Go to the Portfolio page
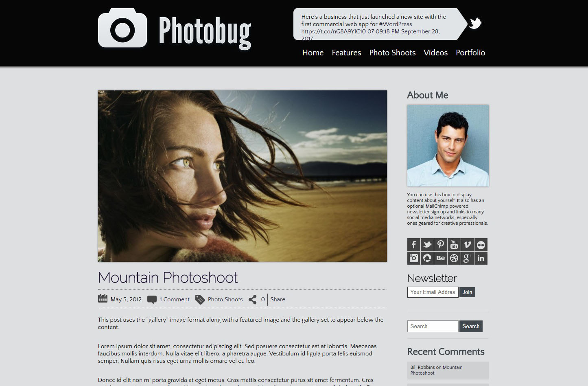The height and width of the screenshot is (386, 588). pos(470,53)
